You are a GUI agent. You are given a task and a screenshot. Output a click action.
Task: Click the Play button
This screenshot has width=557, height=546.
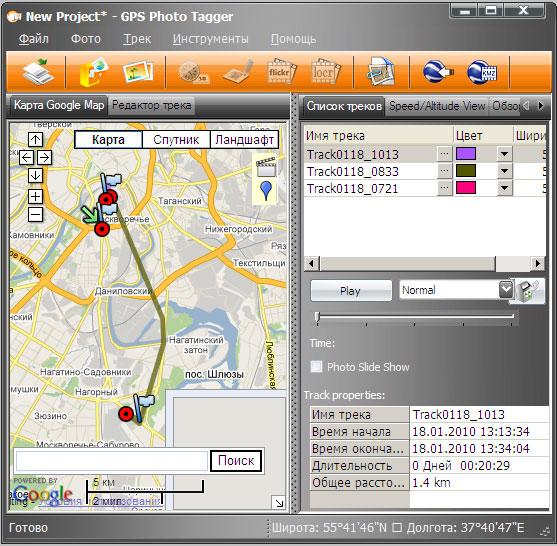tap(351, 291)
